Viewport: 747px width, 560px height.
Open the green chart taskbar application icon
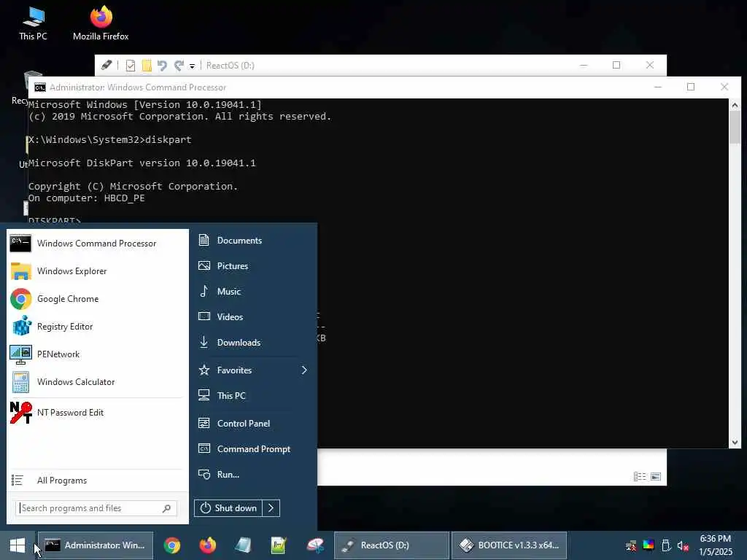279,545
